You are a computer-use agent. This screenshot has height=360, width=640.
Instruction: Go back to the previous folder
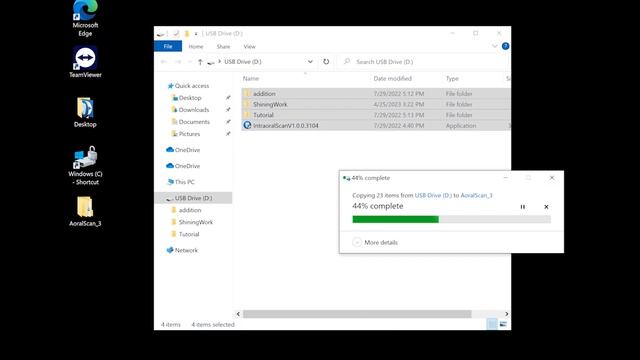point(164,62)
